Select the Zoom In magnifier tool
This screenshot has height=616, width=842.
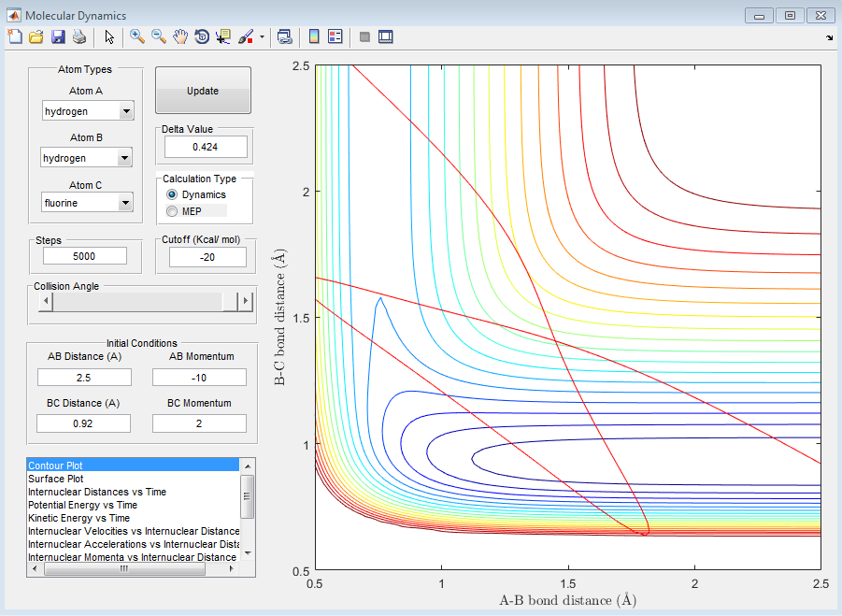137,36
